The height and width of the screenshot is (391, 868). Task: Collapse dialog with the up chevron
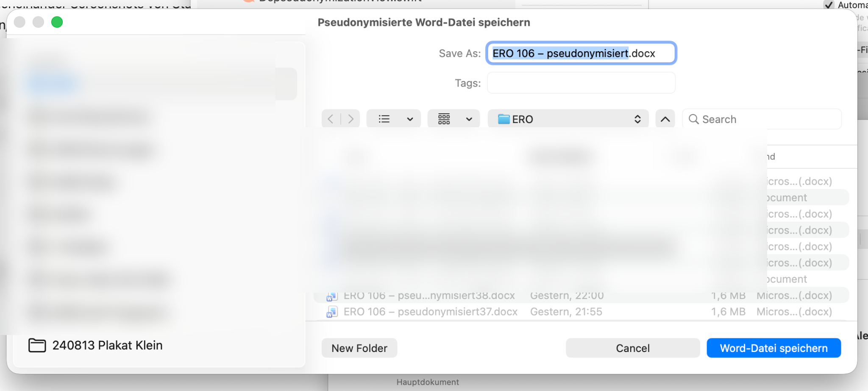pyautogui.click(x=665, y=119)
